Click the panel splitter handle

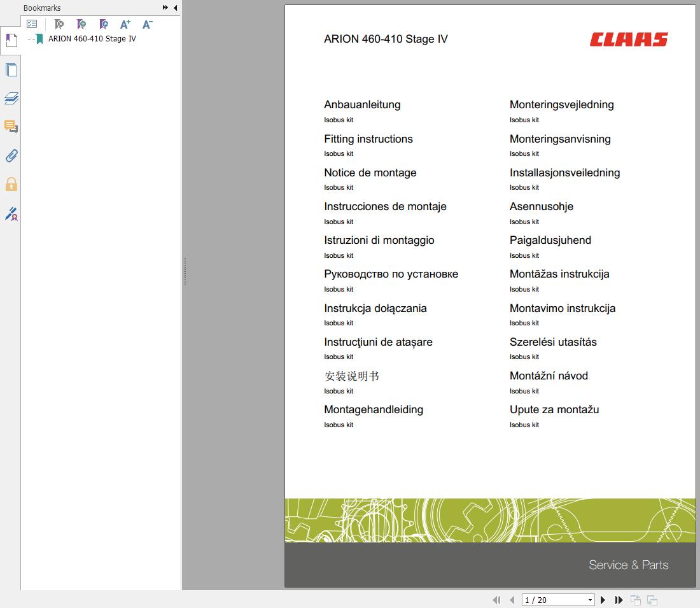pos(185,271)
